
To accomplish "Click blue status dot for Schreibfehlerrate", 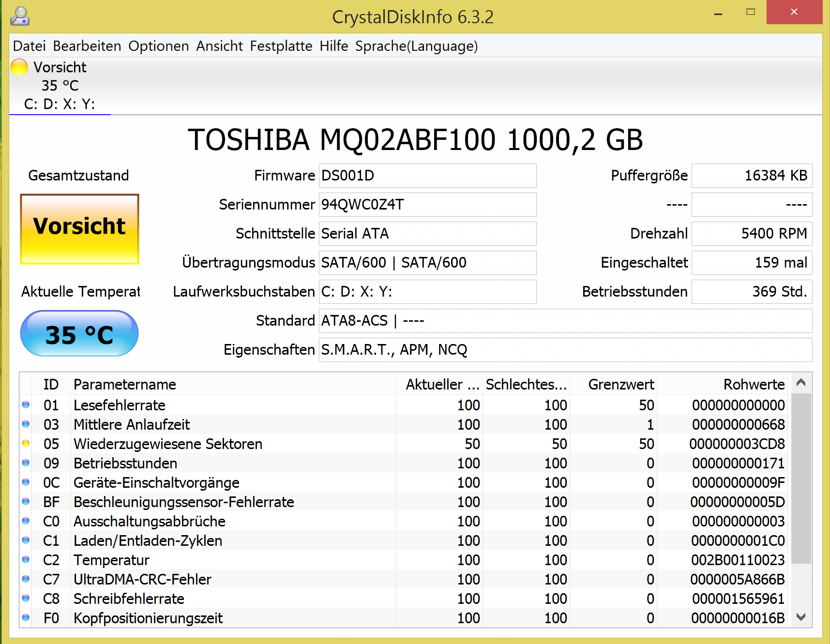I will 26,598.
